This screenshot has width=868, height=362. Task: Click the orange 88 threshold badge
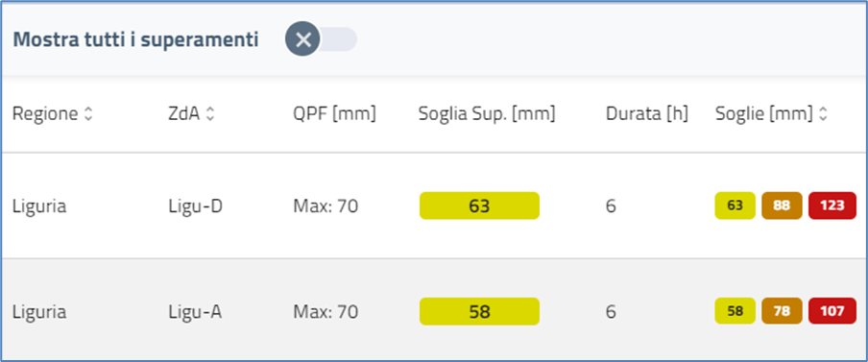pyautogui.click(x=782, y=205)
